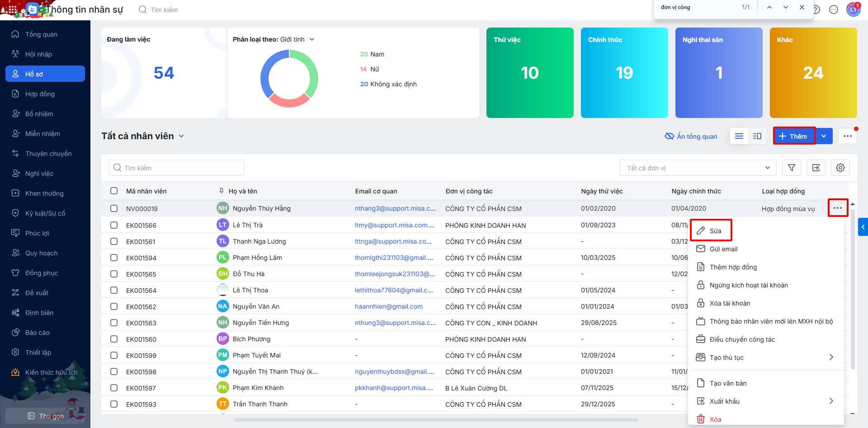Open the row actions menu for Nguyễn Thúy Hằng
Image resolution: width=868 pixels, height=428 pixels.
point(838,208)
